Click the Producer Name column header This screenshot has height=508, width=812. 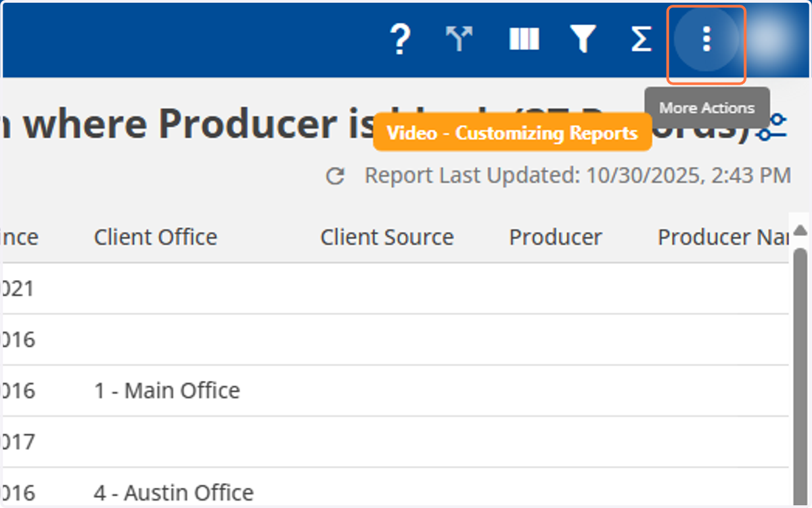coord(723,237)
